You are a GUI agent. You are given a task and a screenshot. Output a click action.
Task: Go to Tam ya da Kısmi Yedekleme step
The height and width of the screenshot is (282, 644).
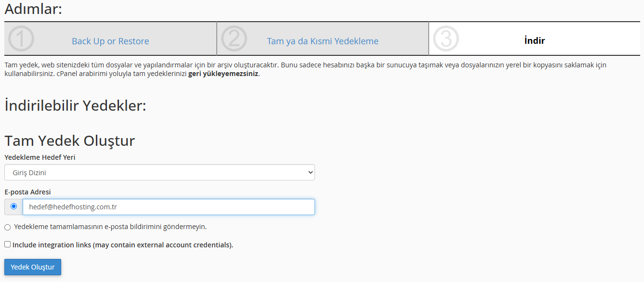pyautogui.click(x=323, y=41)
